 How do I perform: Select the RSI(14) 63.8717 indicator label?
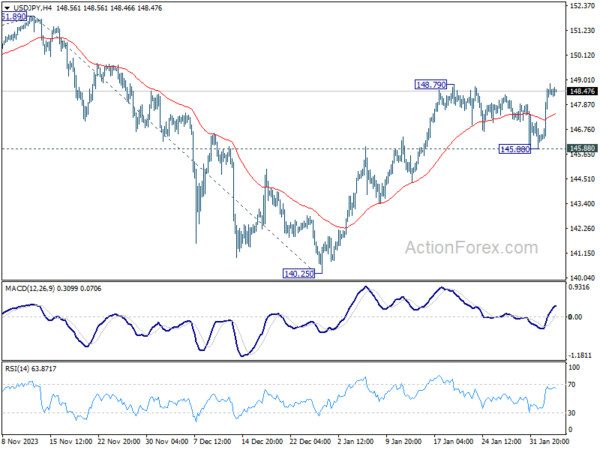31,369
